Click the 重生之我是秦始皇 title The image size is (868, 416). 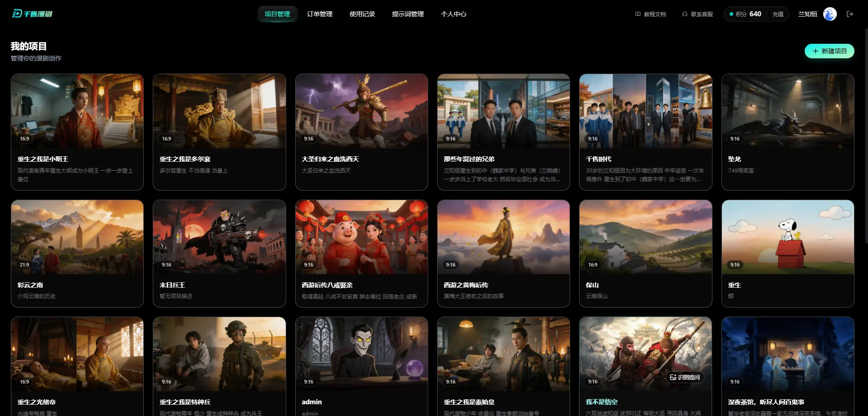tap(469, 402)
